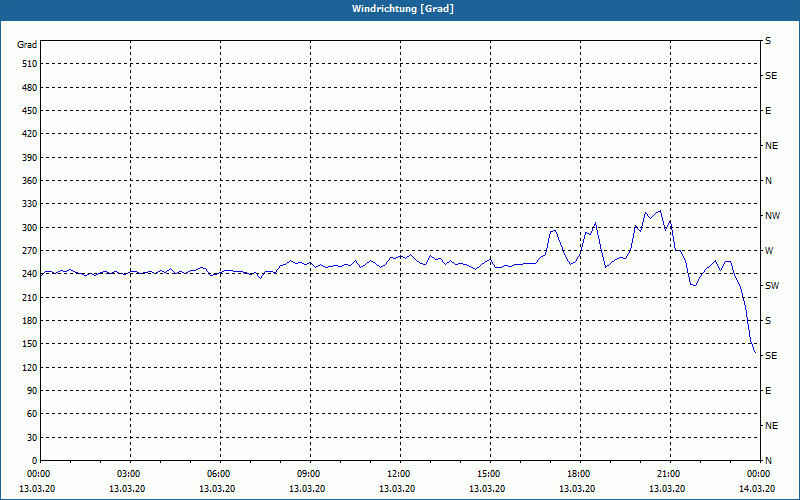Click the 150 y-axis value
The width and height of the screenshot is (800, 500).
pos(30,344)
